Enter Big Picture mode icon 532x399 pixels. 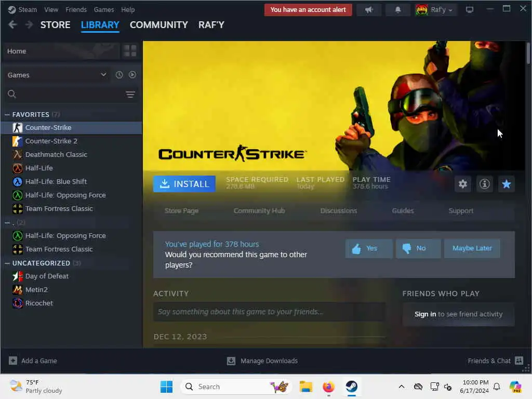pyautogui.click(x=470, y=10)
